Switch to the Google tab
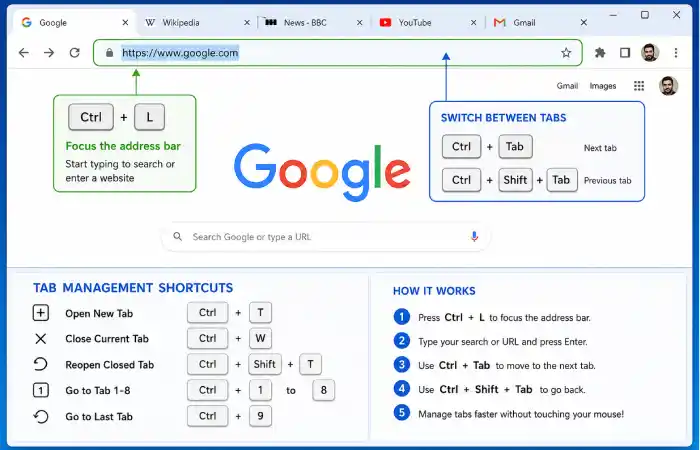The width and height of the screenshot is (700, 450). (x=74, y=22)
